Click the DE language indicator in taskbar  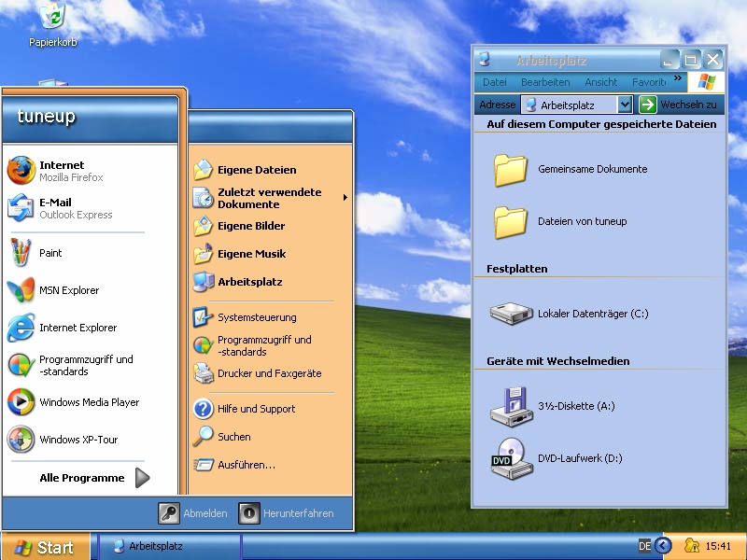[644, 546]
